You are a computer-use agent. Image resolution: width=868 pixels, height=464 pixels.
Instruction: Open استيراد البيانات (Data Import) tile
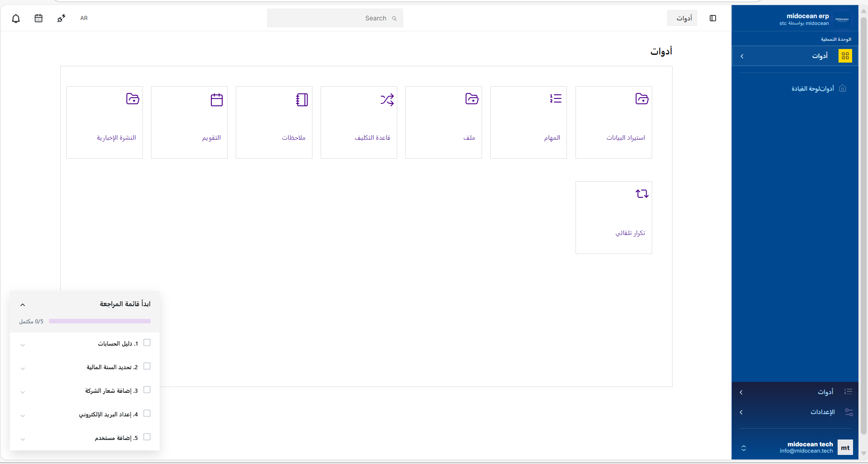[613, 122]
